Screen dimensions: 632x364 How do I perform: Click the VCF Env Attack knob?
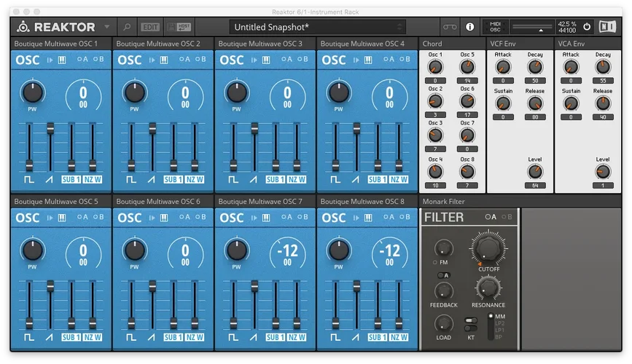click(x=503, y=67)
